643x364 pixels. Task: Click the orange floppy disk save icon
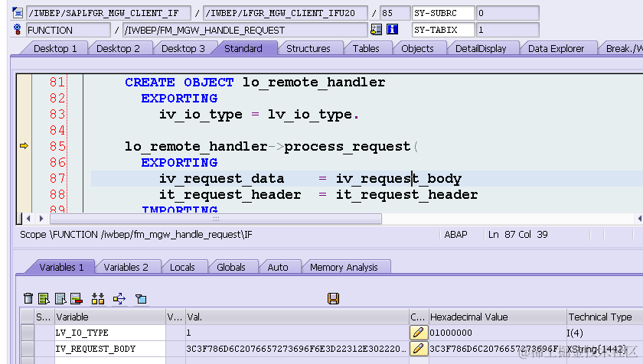334,298
